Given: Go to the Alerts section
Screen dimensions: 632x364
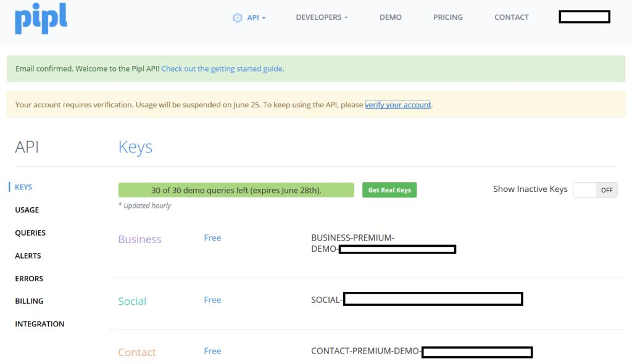Looking at the screenshot, I should tap(28, 256).
